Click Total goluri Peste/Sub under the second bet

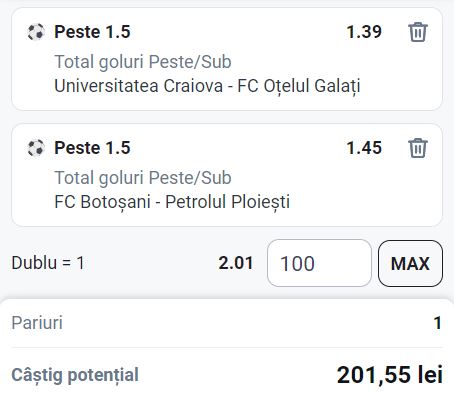[x=143, y=178]
